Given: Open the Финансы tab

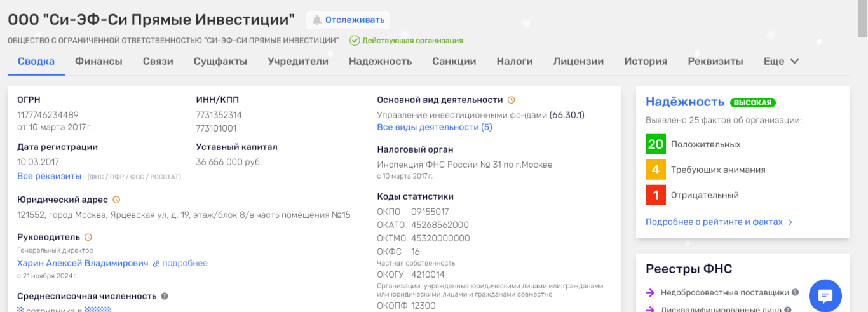Looking at the screenshot, I should click(98, 62).
